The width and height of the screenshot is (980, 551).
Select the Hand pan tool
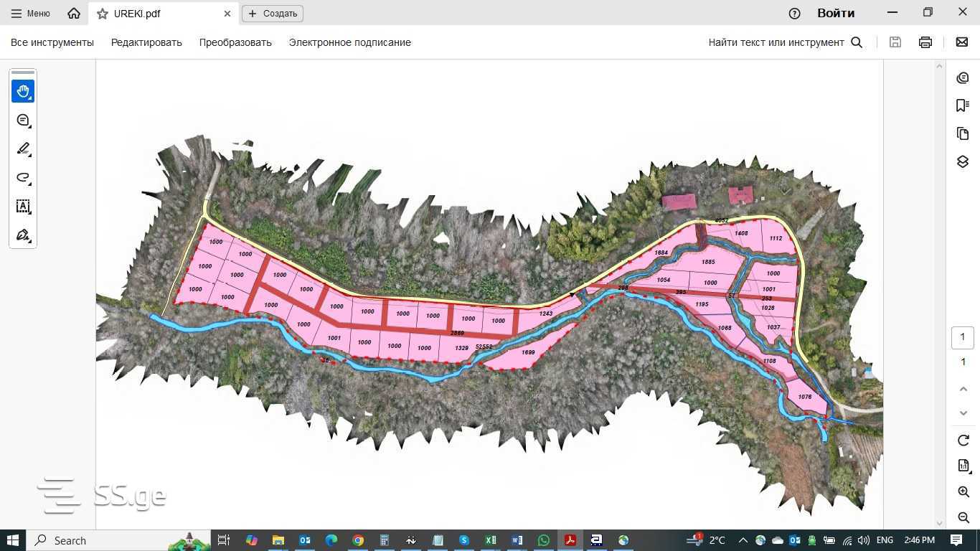tap(23, 91)
